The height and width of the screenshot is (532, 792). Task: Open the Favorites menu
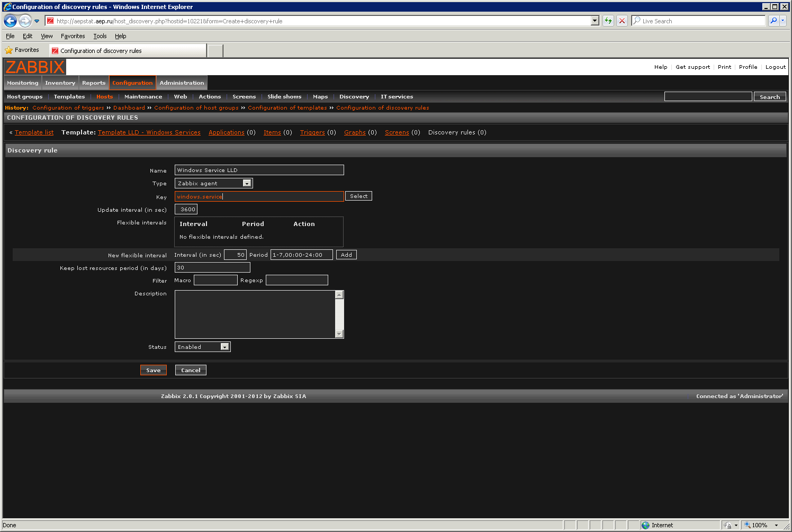click(x=73, y=36)
